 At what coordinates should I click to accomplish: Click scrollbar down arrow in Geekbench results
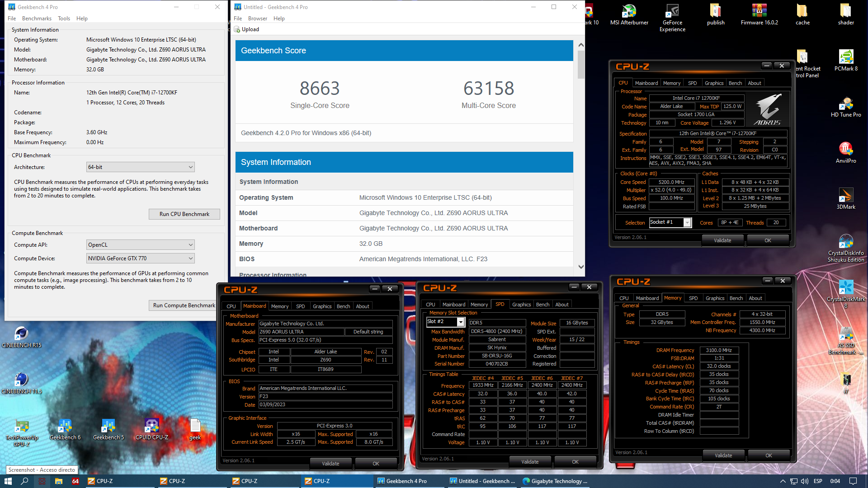click(581, 267)
